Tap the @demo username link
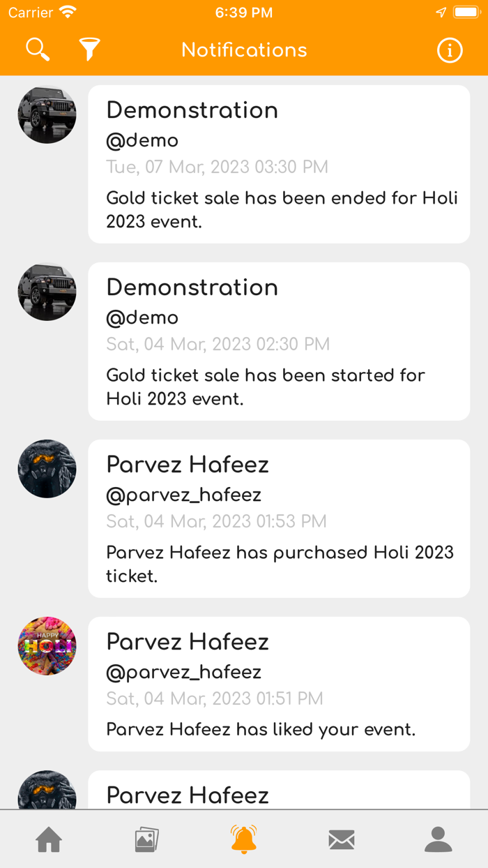Image resolution: width=488 pixels, height=868 pixels. (x=142, y=140)
